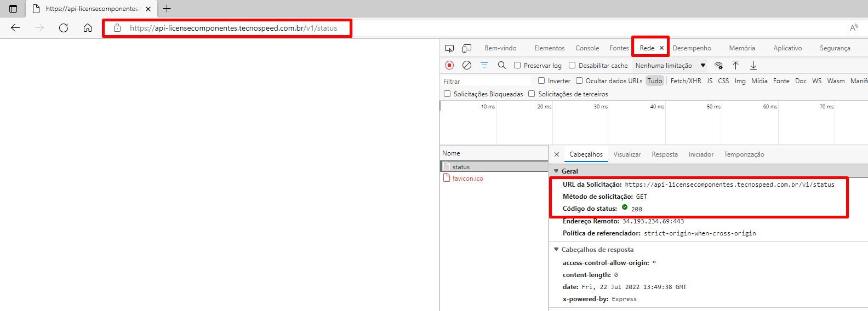
Task: Switch to the Visualizar details tab
Action: [627, 154]
